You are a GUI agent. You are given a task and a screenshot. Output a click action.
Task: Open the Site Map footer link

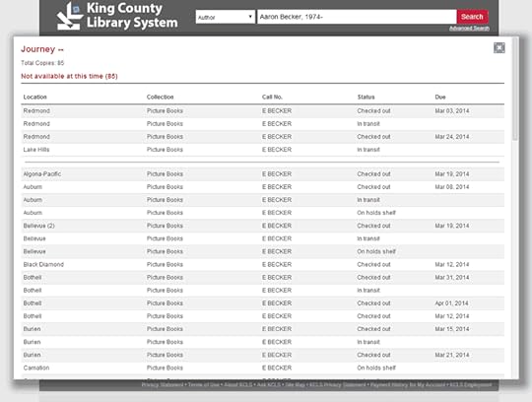coord(295,384)
